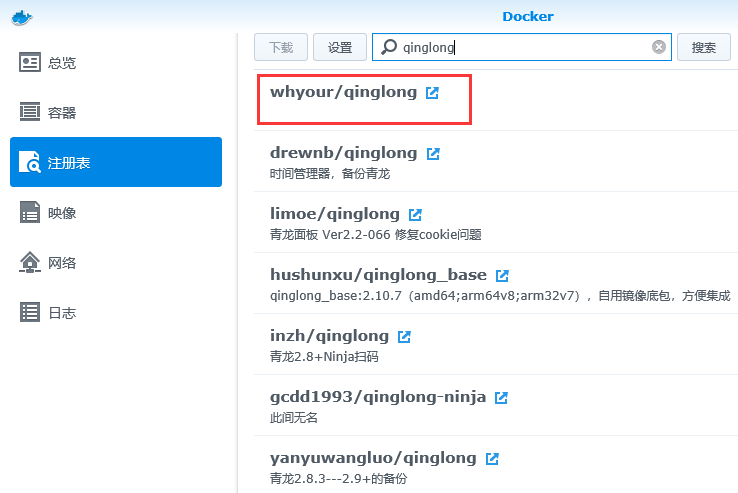The image size is (738, 493).
Task: Open external link for gcdd1993/qinglong-ninja
Action: pos(501,398)
